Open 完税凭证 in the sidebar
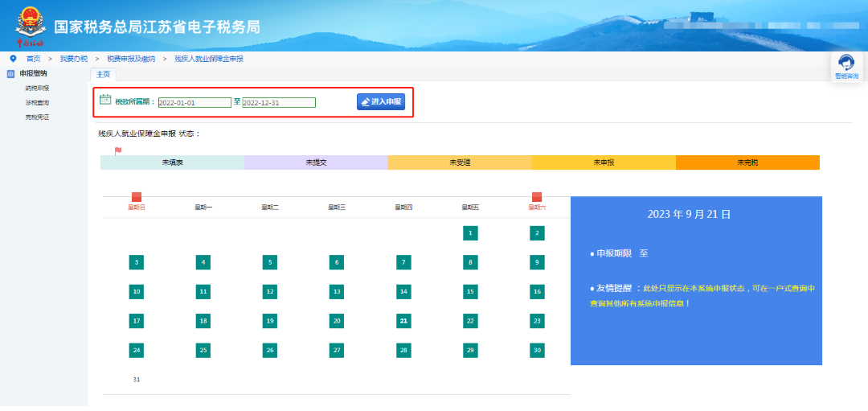The image size is (868, 411). (x=37, y=117)
